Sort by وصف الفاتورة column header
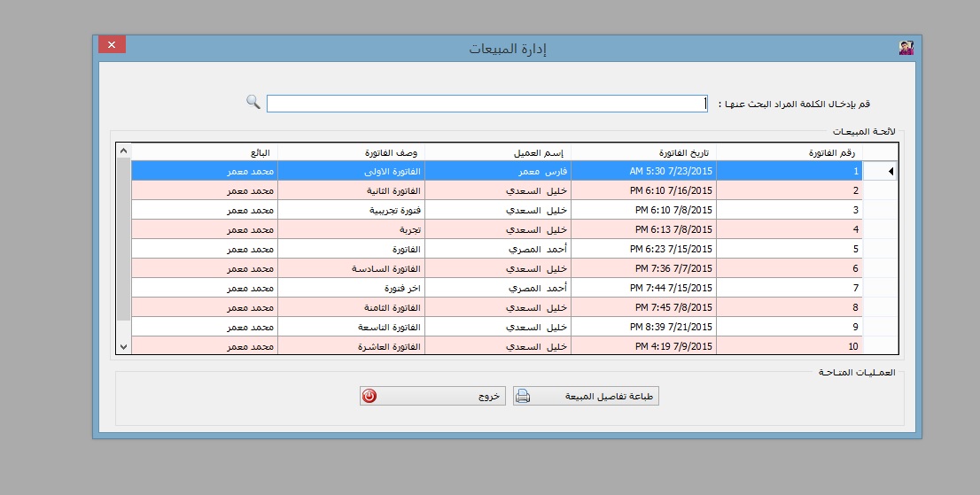This screenshot has height=495, width=980. tap(351, 152)
